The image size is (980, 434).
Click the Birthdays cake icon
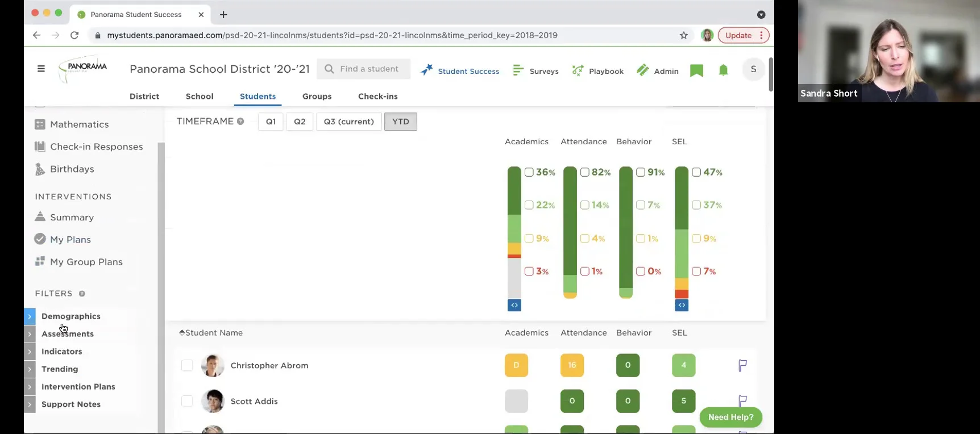click(40, 169)
